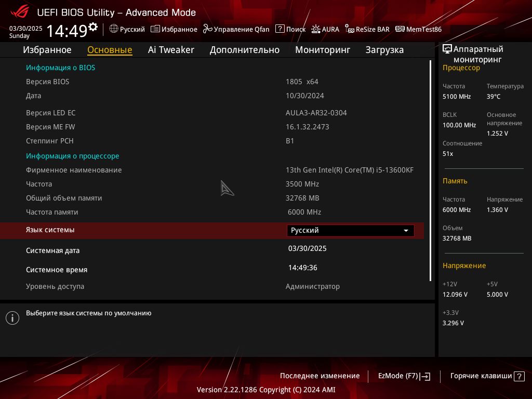Click the core voltage 1.252 V
The image size is (532, 399).
tap(497, 134)
